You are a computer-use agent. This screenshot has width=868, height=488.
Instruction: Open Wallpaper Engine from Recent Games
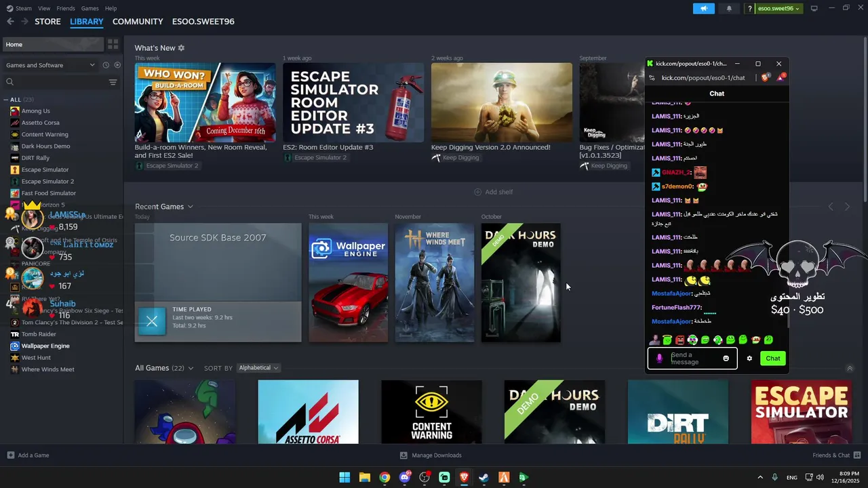tap(349, 283)
